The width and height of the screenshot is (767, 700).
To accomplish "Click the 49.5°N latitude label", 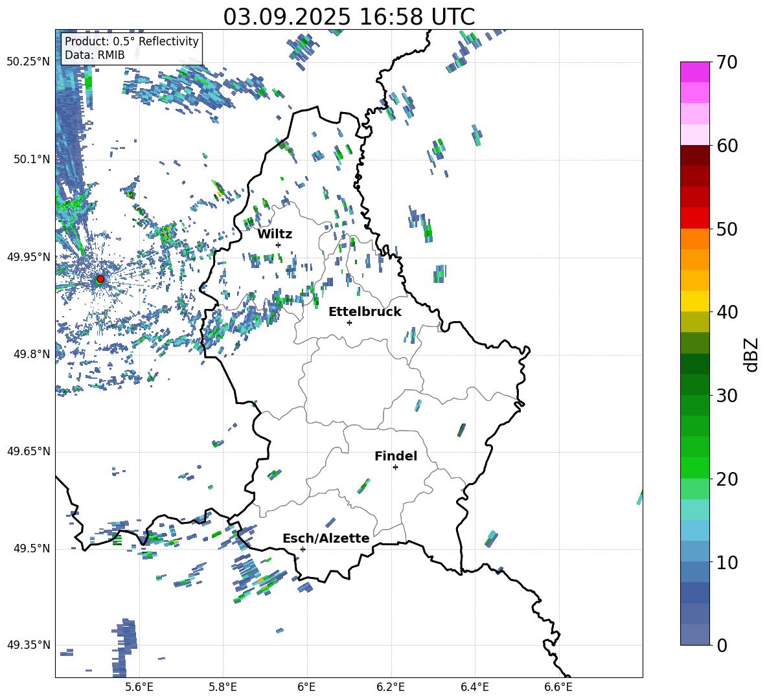I will tap(32, 548).
